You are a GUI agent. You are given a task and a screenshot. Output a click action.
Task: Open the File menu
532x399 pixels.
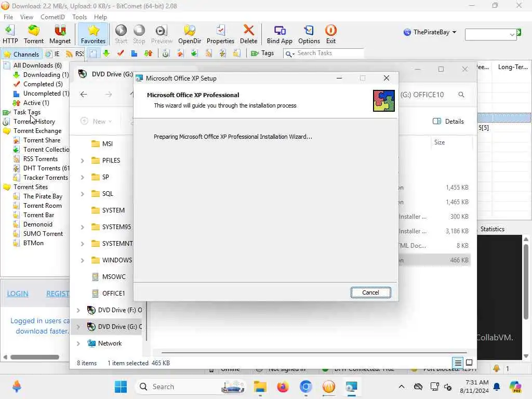point(8,17)
